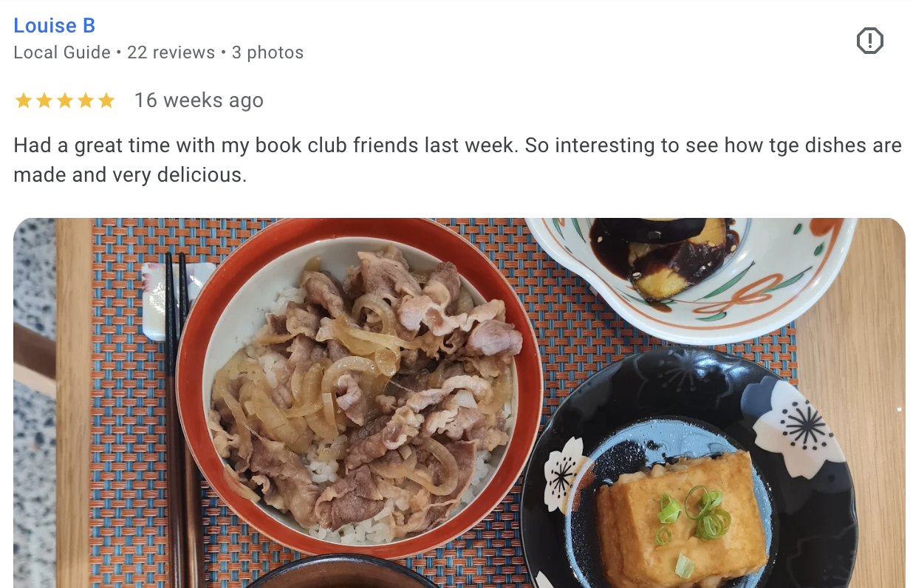The height and width of the screenshot is (588, 913).
Task: Click the review text about book club friends
Action: (457, 160)
